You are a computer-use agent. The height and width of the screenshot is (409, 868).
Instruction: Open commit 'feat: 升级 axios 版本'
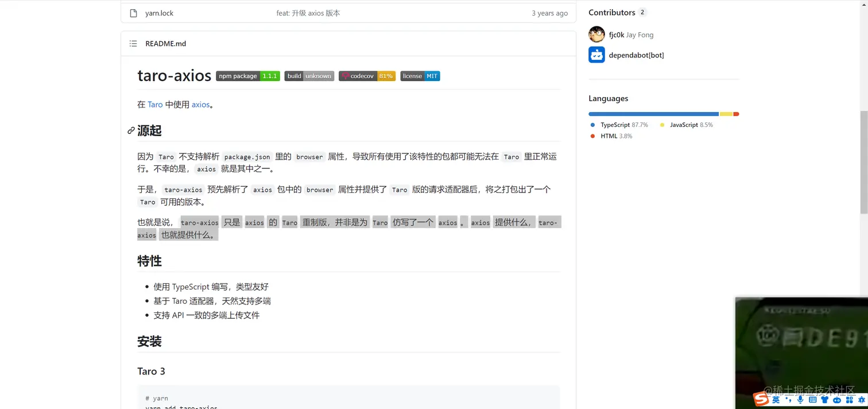coord(308,13)
